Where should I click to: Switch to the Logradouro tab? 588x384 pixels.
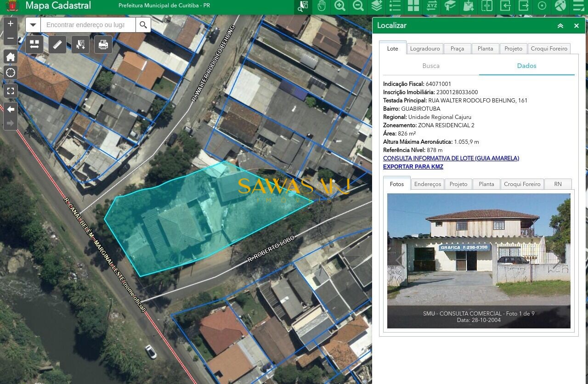click(424, 49)
